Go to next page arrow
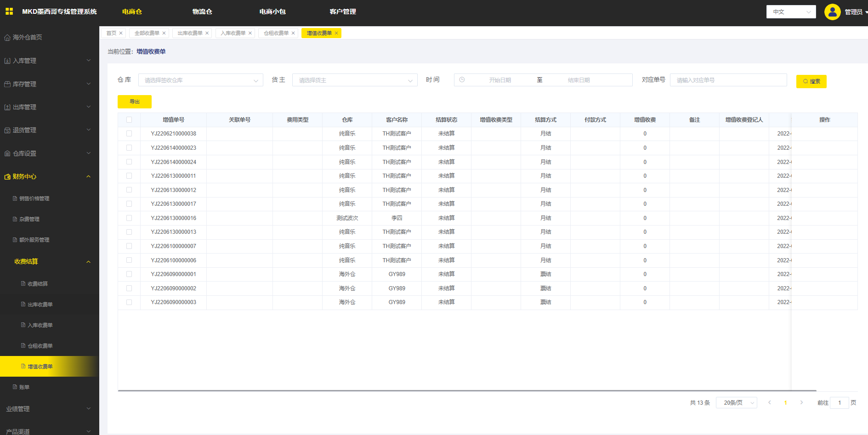Image resolution: width=868 pixels, height=435 pixels. 801,403
